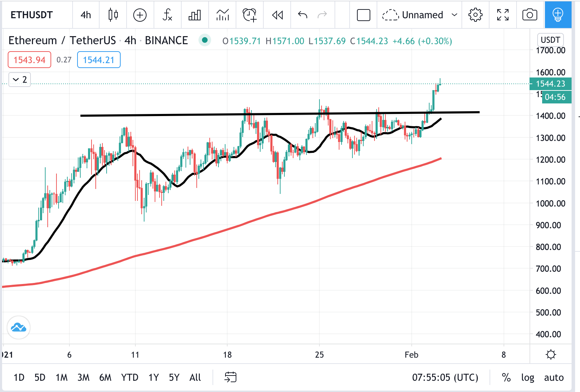The height and width of the screenshot is (392, 580).
Task: Open the indicators fx menu
Action: coord(167,15)
